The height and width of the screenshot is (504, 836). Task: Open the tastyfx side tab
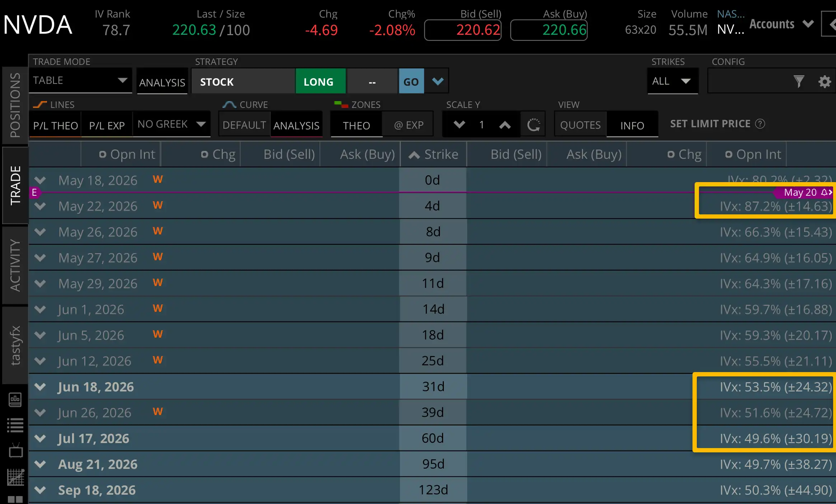[x=15, y=345]
